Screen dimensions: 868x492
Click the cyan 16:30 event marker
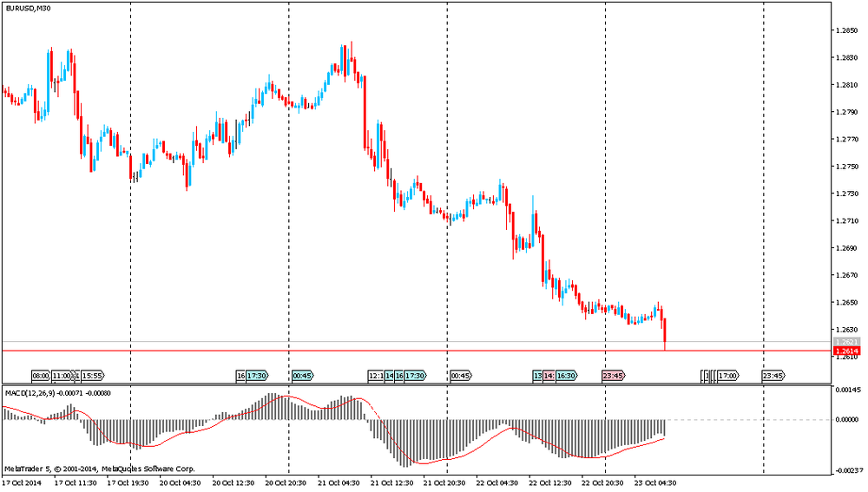pos(566,376)
